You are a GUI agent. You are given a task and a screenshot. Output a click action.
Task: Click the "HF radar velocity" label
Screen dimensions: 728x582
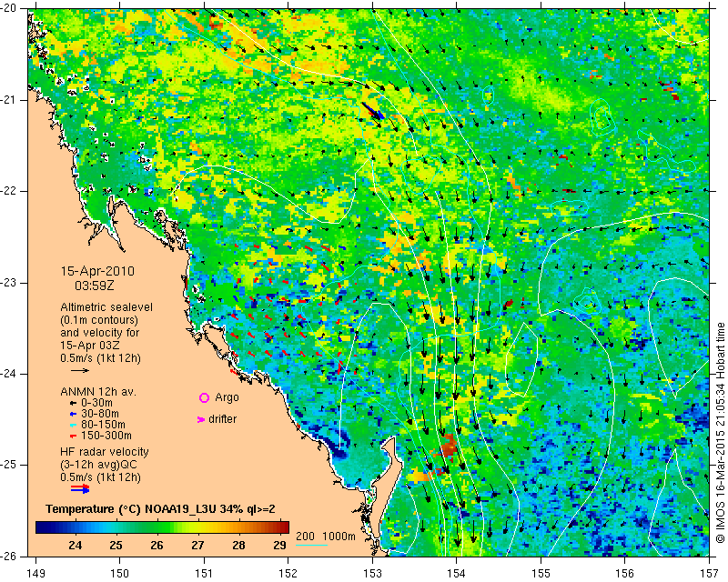coord(105,452)
